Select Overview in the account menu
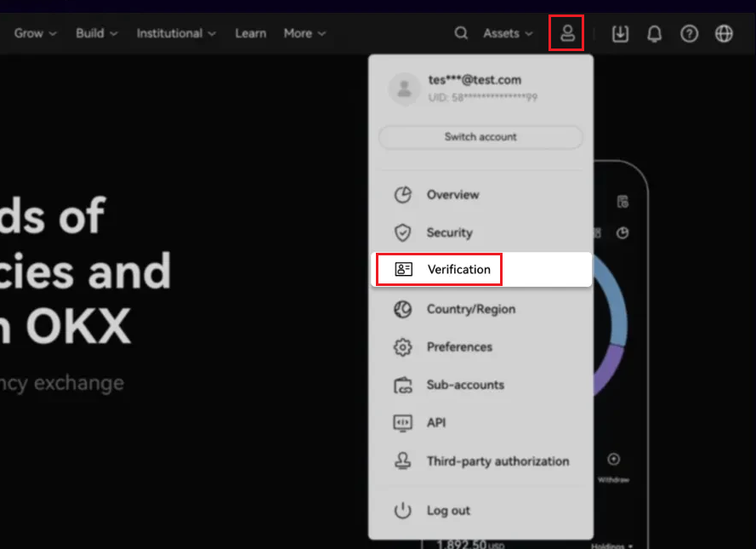The width and height of the screenshot is (756, 549). [481, 195]
